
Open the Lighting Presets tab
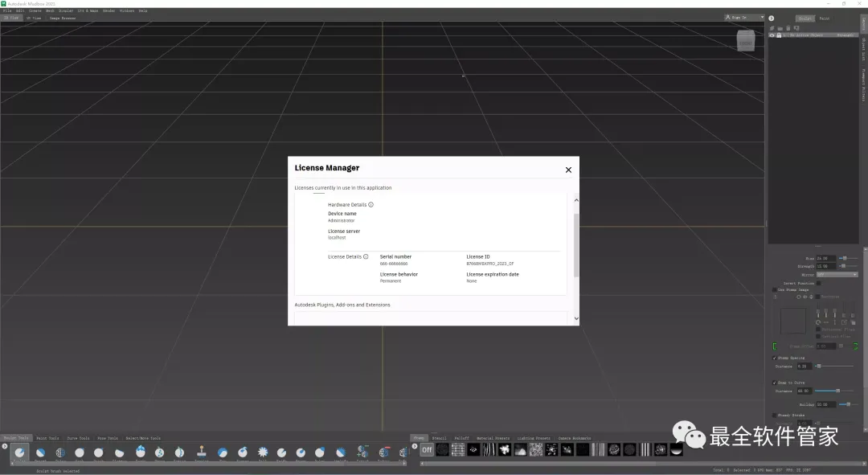[x=534, y=438]
